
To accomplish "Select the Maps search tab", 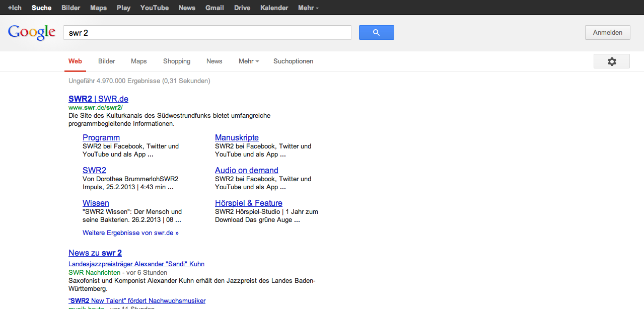I will (139, 61).
